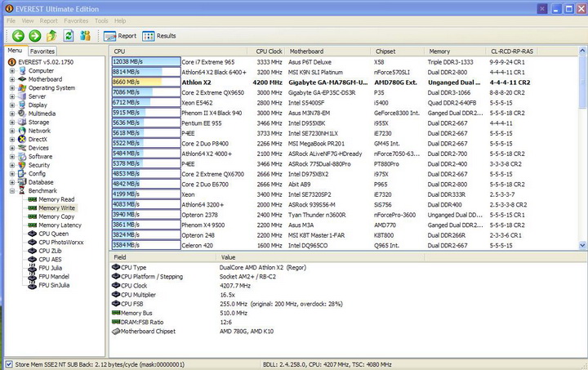Click the 12038 MB/s result bar
The height and width of the screenshot is (370, 588).
pyautogui.click(x=146, y=61)
